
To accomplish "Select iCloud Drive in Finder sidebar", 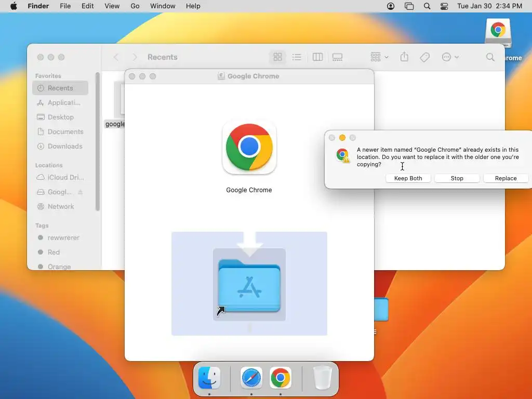I will tap(60, 177).
